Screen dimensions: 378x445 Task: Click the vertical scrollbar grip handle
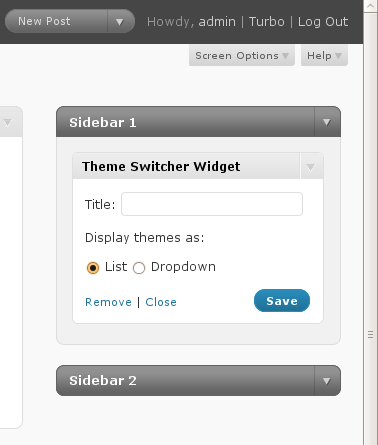point(371,334)
